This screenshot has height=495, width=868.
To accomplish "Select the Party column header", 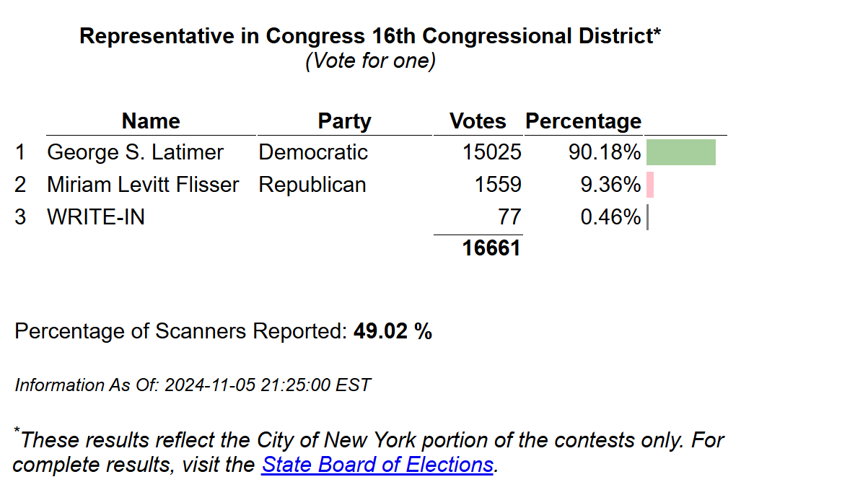I will [x=344, y=121].
